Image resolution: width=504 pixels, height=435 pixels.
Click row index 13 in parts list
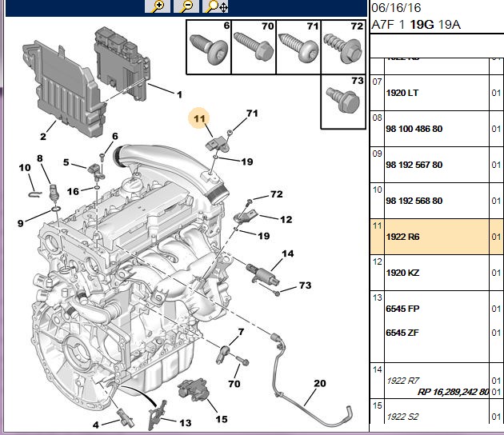pyautogui.click(x=377, y=297)
